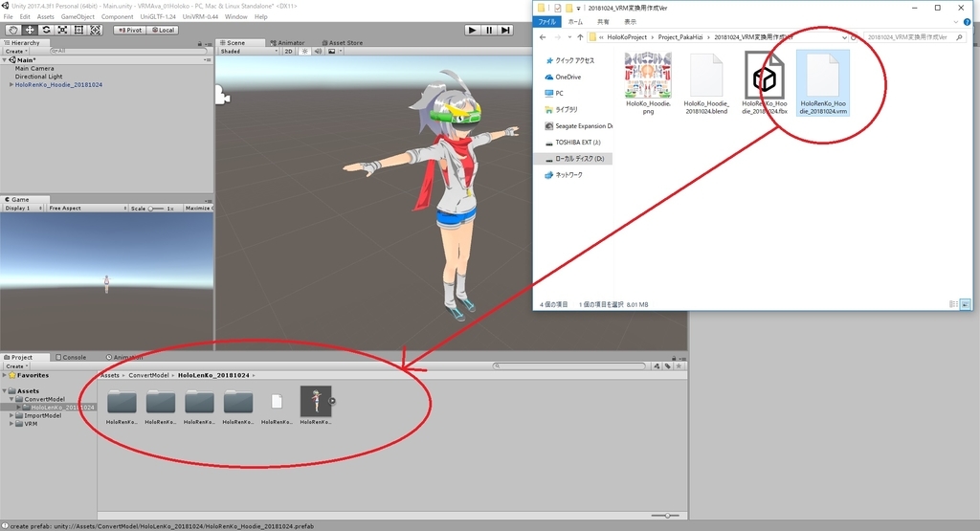Expand the ImportModel folder node
This screenshot has width=980, height=531.
pyautogui.click(x=11, y=415)
